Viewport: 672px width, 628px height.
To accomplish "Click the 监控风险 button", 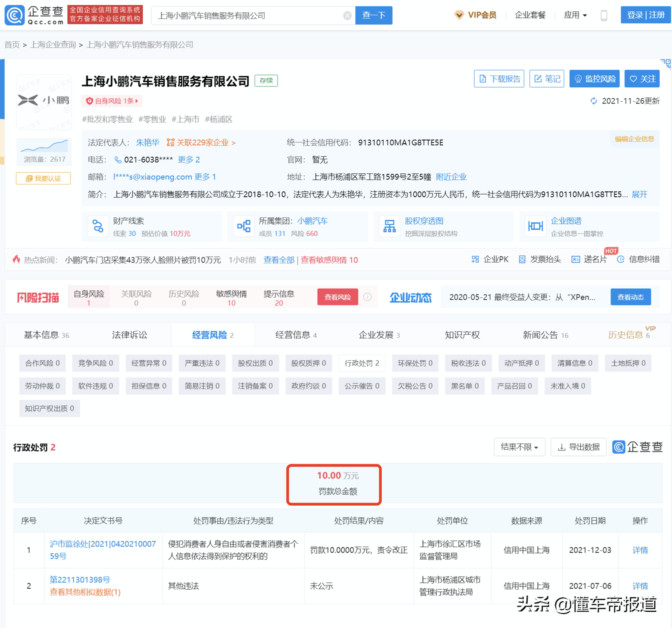I will [595, 79].
